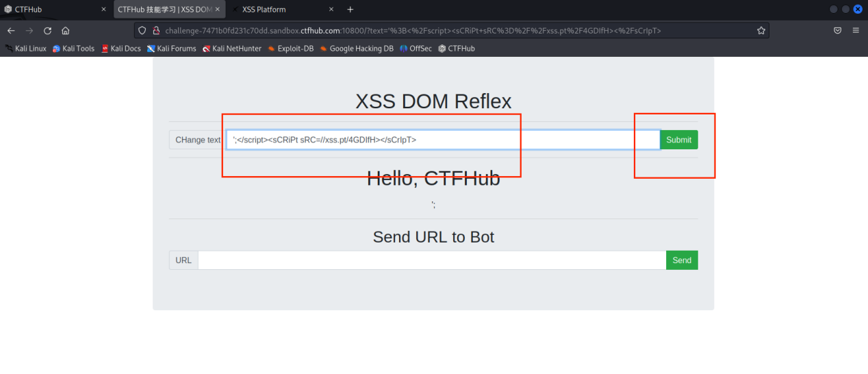Screen dimensions: 868x374
Task: Open the Kali Tools bookmark
Action: tap(73, 49)
